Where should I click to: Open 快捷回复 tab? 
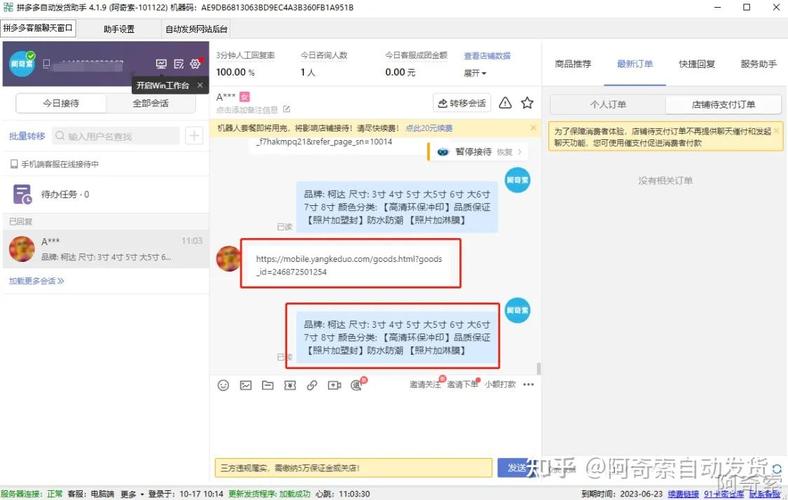pyautogui.click(x=697, y=64)
